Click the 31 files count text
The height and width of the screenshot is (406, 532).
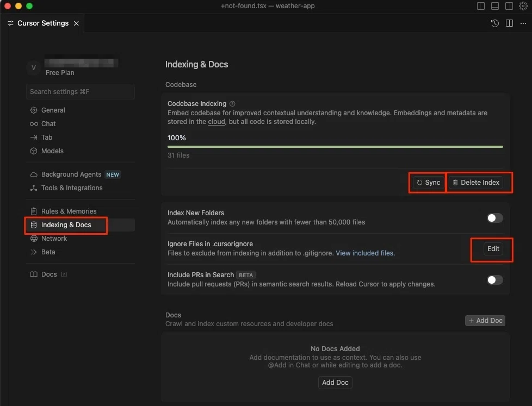click(178, 155)
